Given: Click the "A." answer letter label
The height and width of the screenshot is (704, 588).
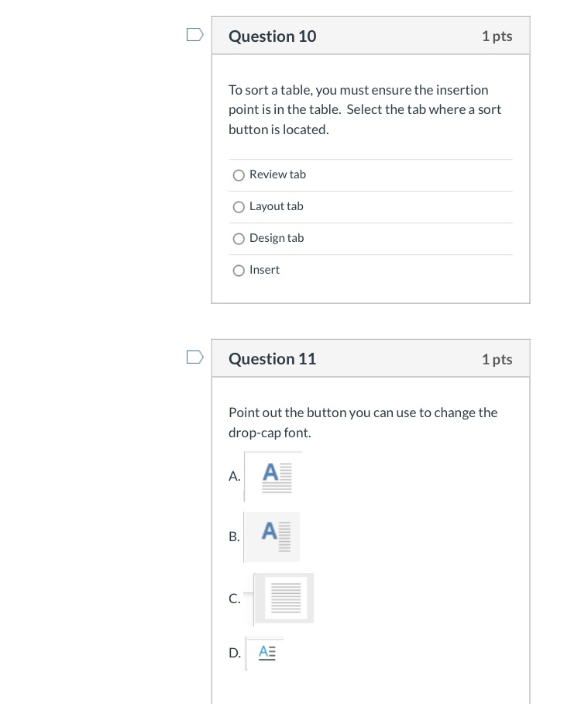Looking at the screenshot, I should click(235, 476).
